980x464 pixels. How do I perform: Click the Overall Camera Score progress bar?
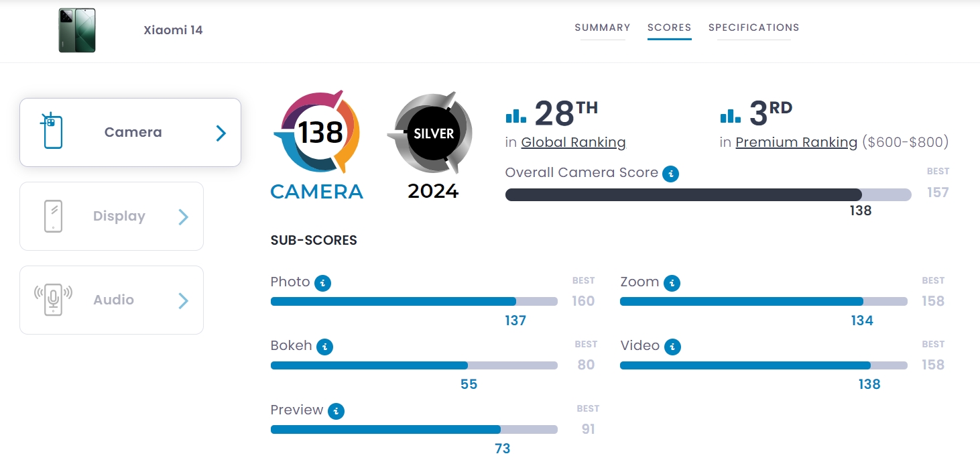point(707,194)
